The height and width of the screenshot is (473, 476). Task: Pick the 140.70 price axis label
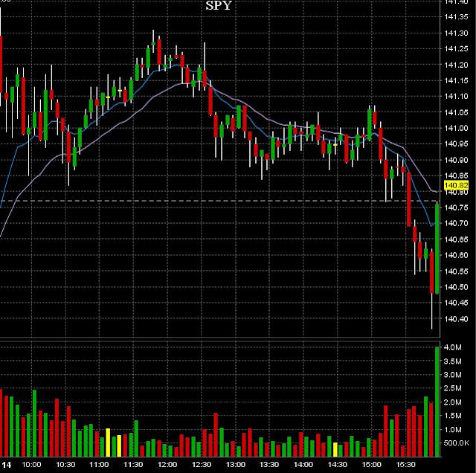pyautogui.click(x=456, y=223)
